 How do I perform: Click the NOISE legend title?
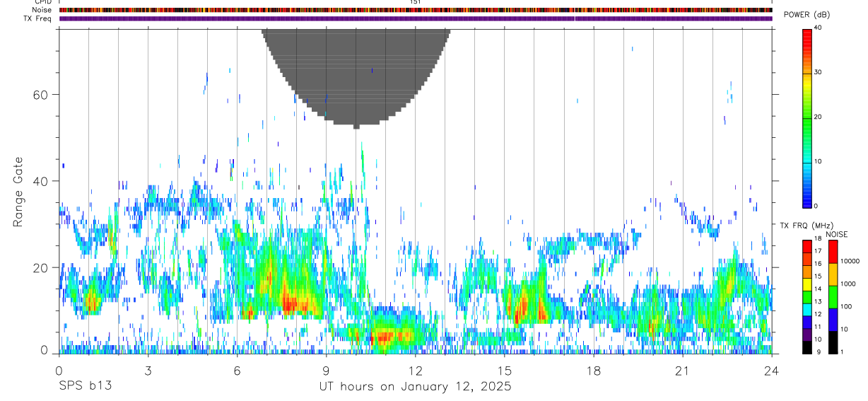click(x=836, y=234)
